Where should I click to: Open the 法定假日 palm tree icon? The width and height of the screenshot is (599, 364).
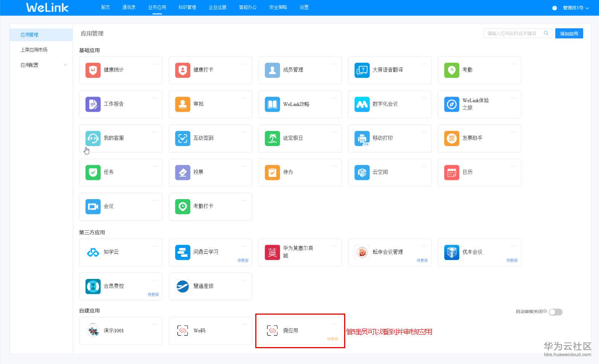point(272,139)
